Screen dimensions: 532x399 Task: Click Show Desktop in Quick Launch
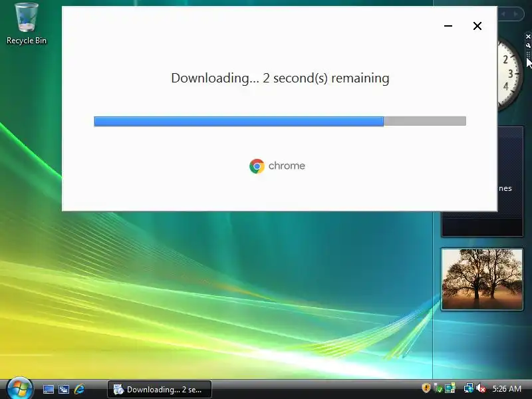point(48,389)
